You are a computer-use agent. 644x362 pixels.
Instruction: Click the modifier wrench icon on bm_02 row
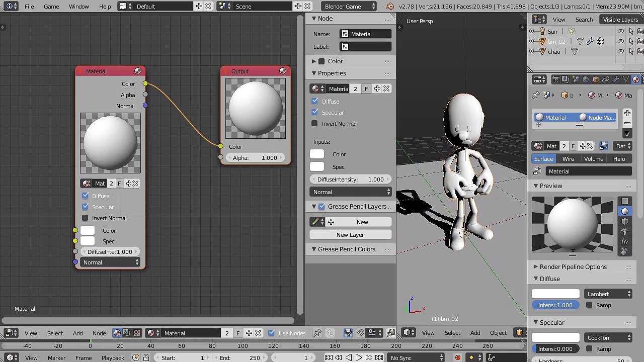[x=590, y=41]
